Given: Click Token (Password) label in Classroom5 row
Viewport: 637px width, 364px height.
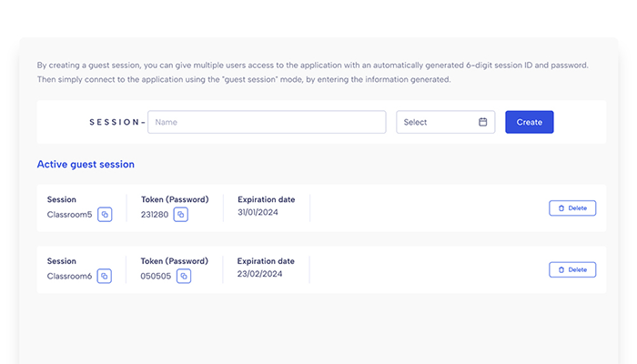Looking at the screenshot, I should point(175,199).
